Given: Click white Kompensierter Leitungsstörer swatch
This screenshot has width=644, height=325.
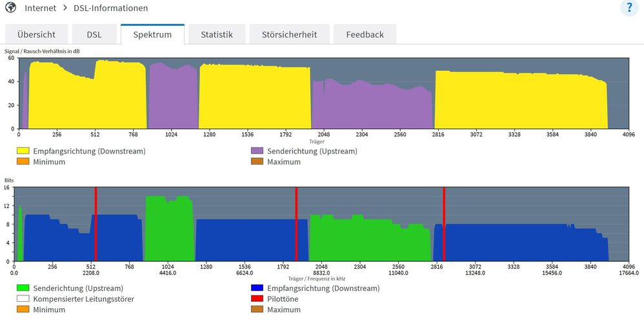Looking at the screenshot, I should click(23, 299).
